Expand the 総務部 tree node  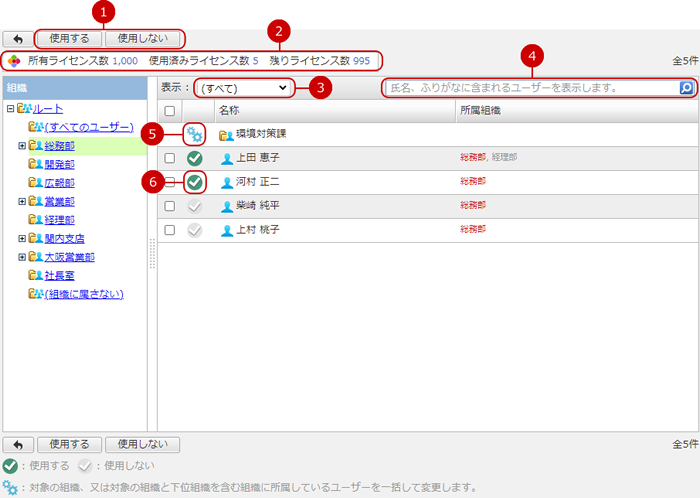pos(22,145)
